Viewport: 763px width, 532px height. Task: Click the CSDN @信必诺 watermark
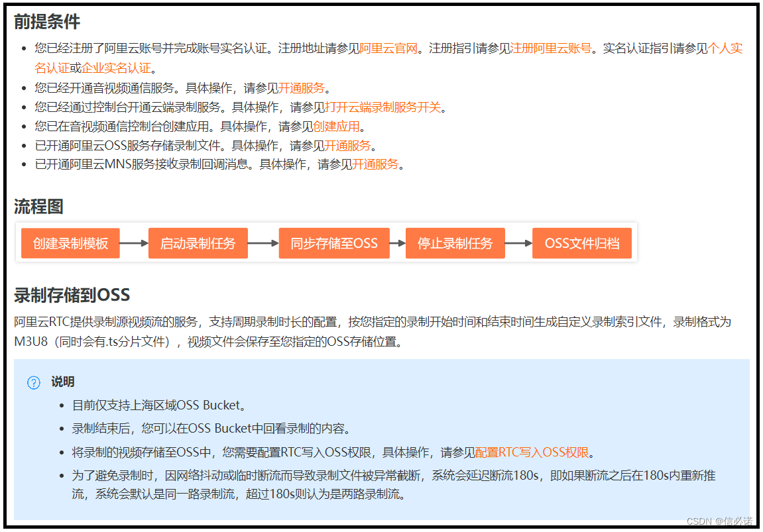(719, 523)
